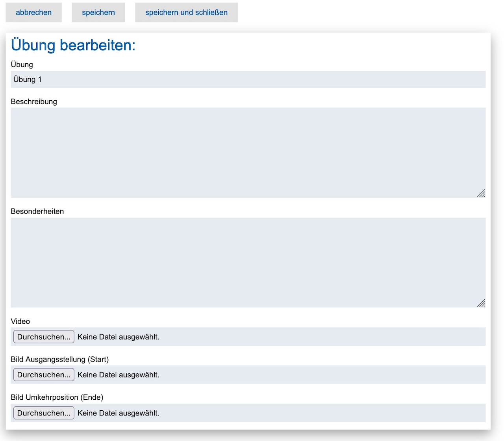Save with the speichern button

coord(98,13)
